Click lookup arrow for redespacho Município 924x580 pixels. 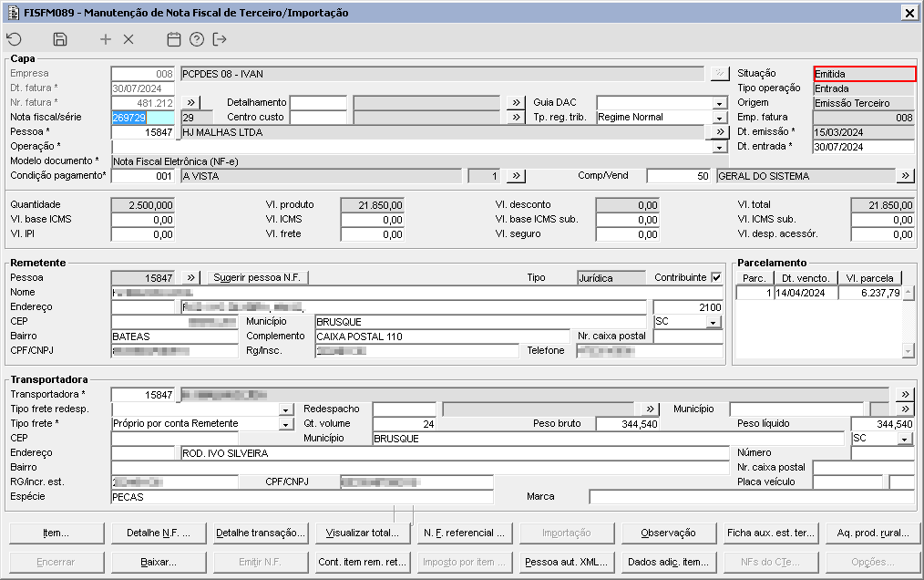tap(905, 409)
